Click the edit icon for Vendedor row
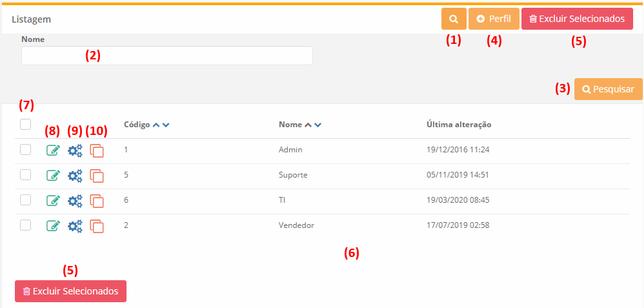Viewport: 644px width, 308px height. tap(53, 226)
